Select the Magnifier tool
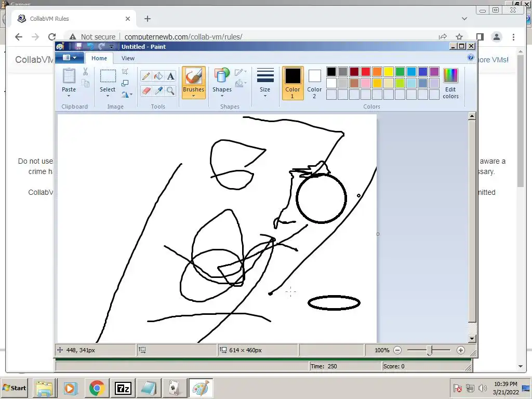The image size is (532, 399). point(170,90)
